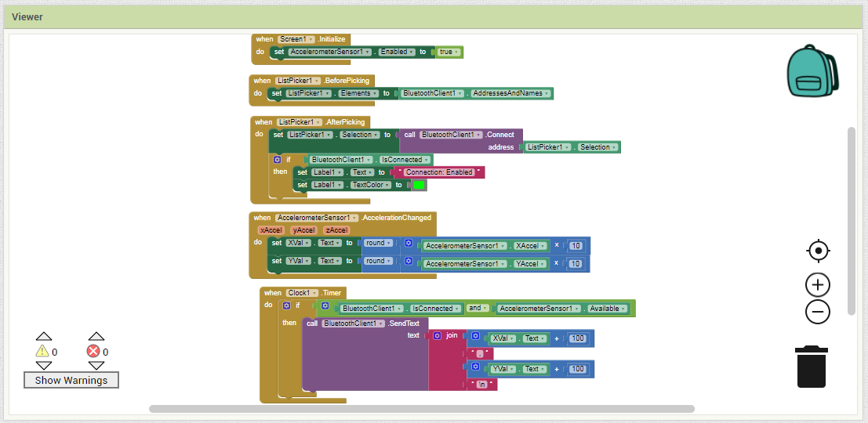Image resolution: width=868 pixels, height=423 pixels.
Task: Click the 'Connection: Enabled' text string
Action: 439,172
